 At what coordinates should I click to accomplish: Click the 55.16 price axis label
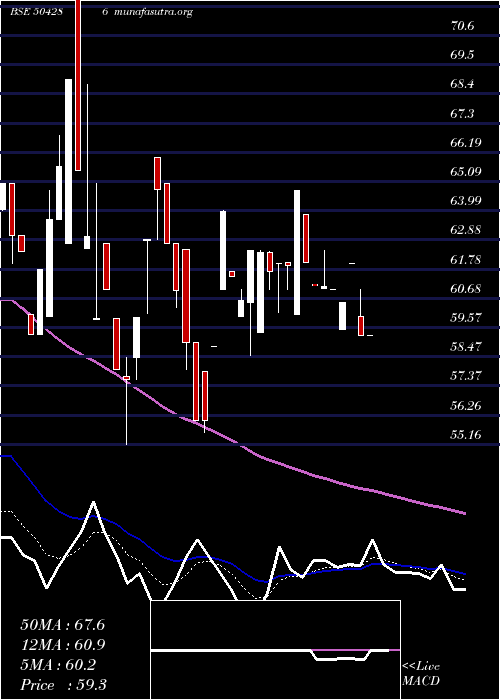(466, 434)
